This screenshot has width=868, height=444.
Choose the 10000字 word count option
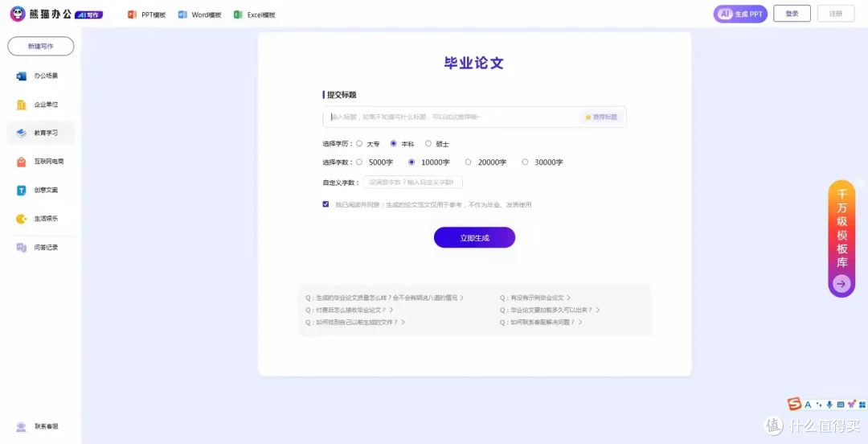pyautogui.click(x=411, y=162)
